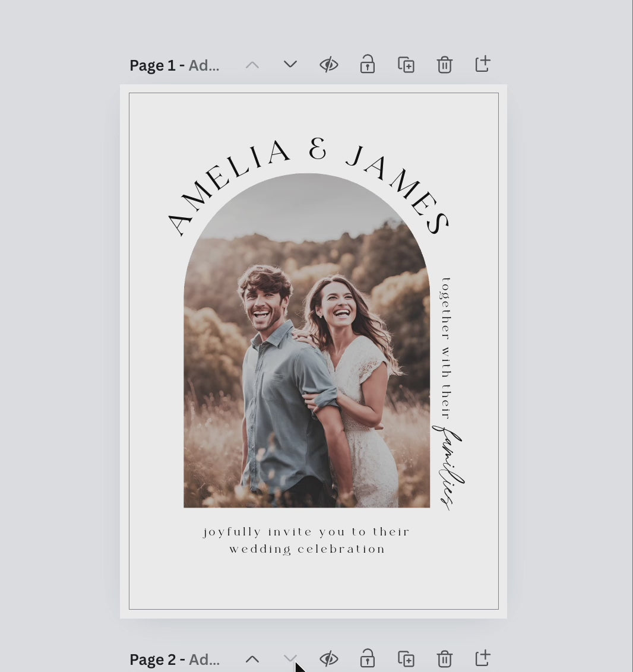
Task: Edit the Page 1 title field
Action: pos(204,65)
